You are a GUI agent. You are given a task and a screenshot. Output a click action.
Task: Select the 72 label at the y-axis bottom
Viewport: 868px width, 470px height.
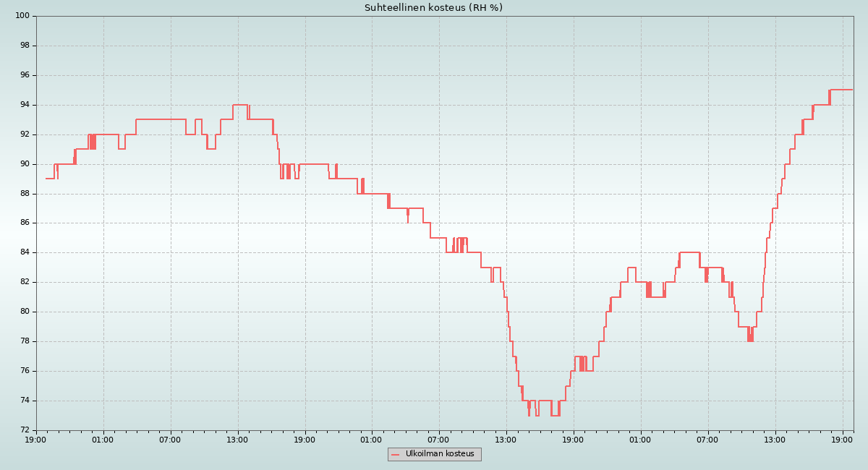tap(24, 430)
